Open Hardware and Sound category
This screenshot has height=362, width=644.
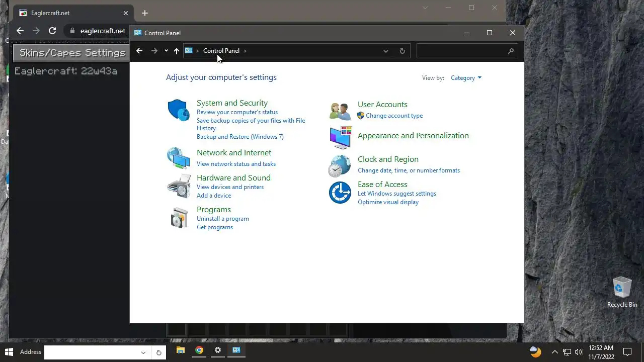click(x=233, y=177)
